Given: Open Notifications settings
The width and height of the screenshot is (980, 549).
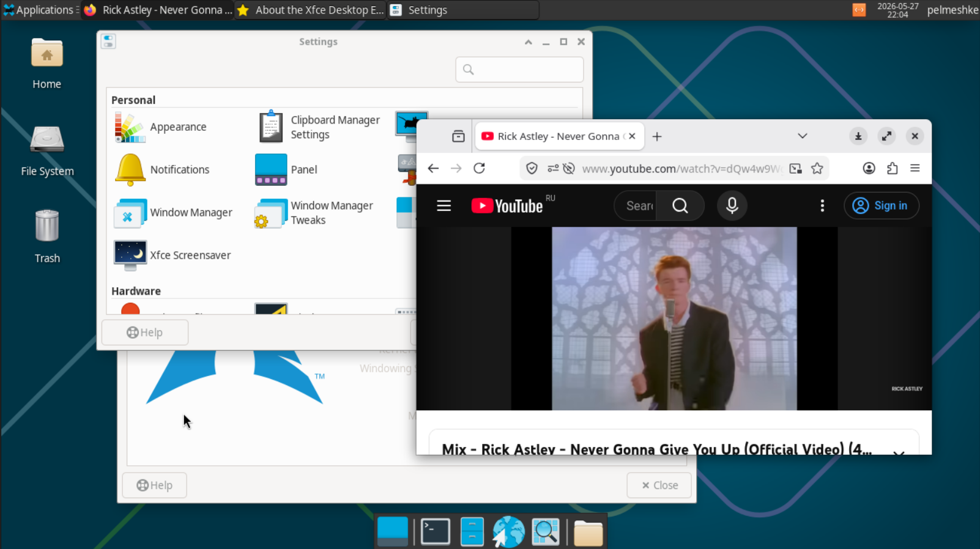Looking at the screenshot, I should (162, 170).
